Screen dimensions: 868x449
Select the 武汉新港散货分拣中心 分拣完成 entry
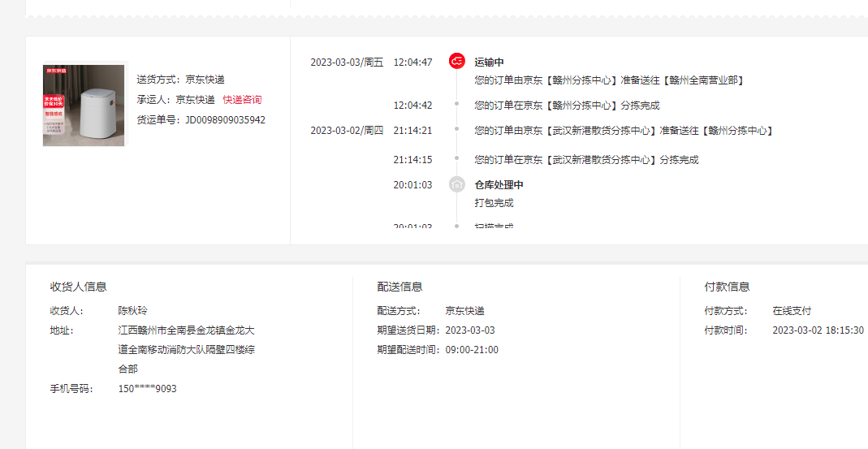click(x=586, y=160)
